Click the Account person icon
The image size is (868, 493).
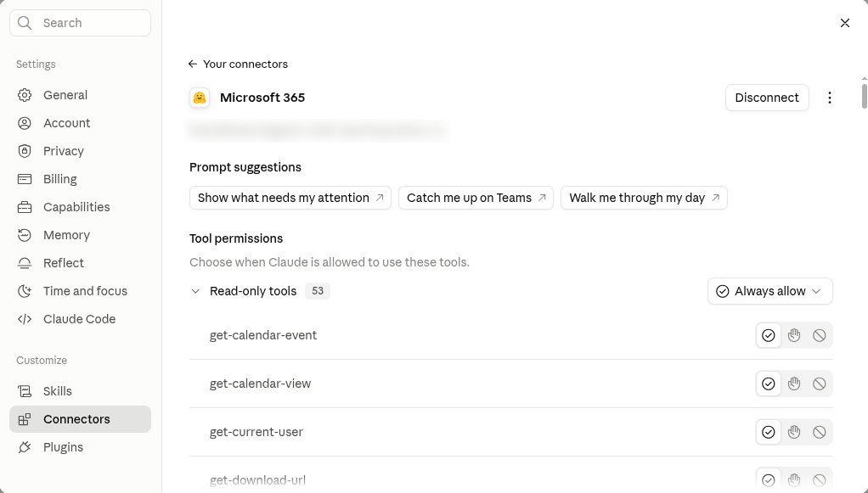pos(25,123)
